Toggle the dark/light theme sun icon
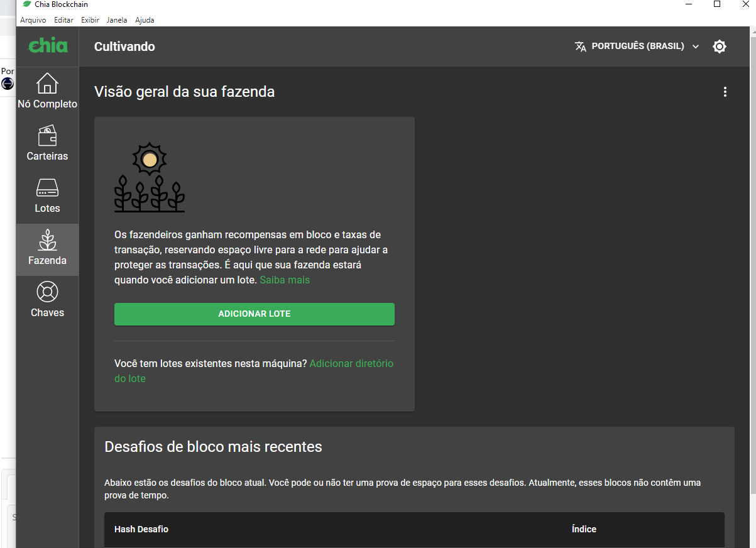The image size is (756, 548). pos(720,47)
